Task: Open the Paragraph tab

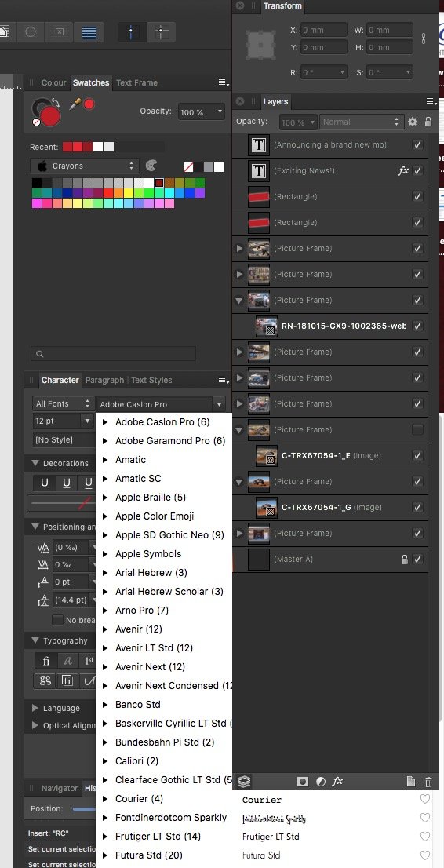Action: point(104,381)
